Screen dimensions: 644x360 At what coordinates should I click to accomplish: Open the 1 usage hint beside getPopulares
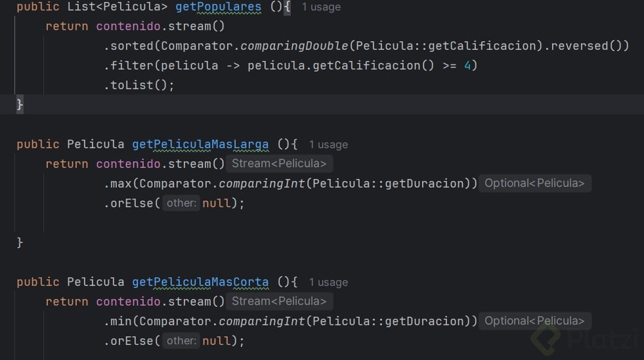[321, 7]
